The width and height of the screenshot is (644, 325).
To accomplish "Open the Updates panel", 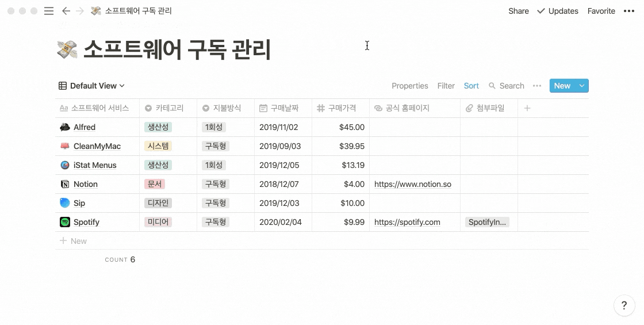I will (557, 11).
